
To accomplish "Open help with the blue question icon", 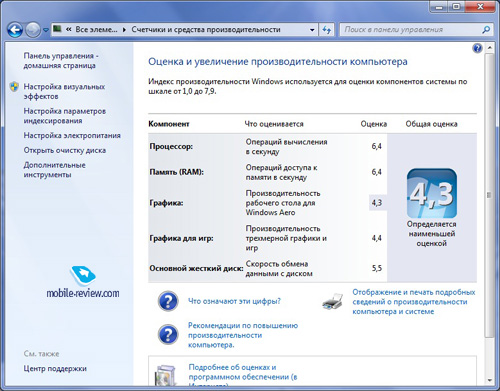I will (x=477, y=48).
